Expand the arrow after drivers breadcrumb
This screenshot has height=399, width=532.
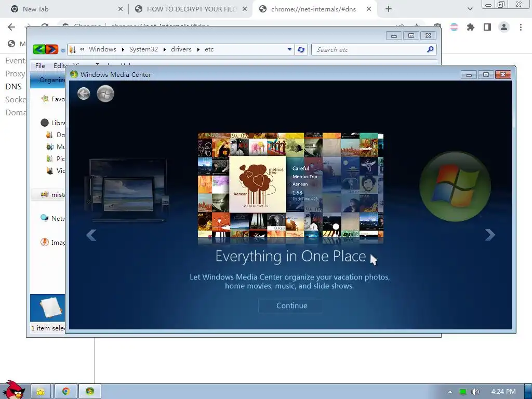(x=198, y=49)
